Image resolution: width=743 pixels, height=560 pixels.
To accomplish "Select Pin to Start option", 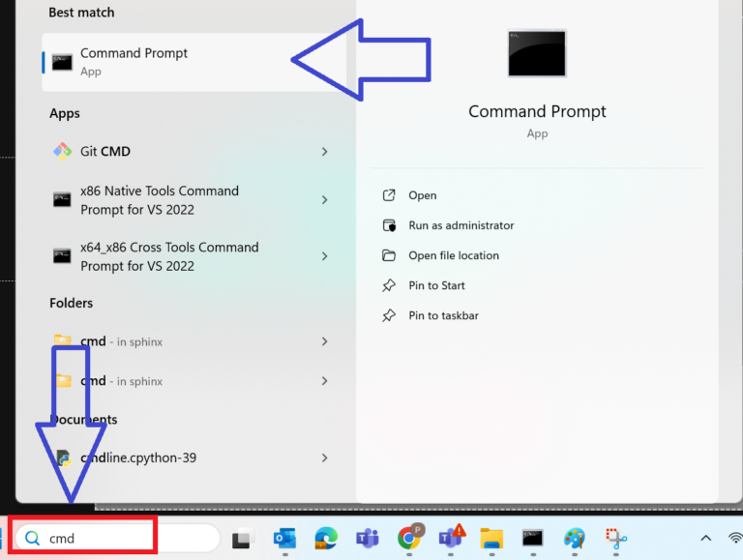I will coord(436,285).
